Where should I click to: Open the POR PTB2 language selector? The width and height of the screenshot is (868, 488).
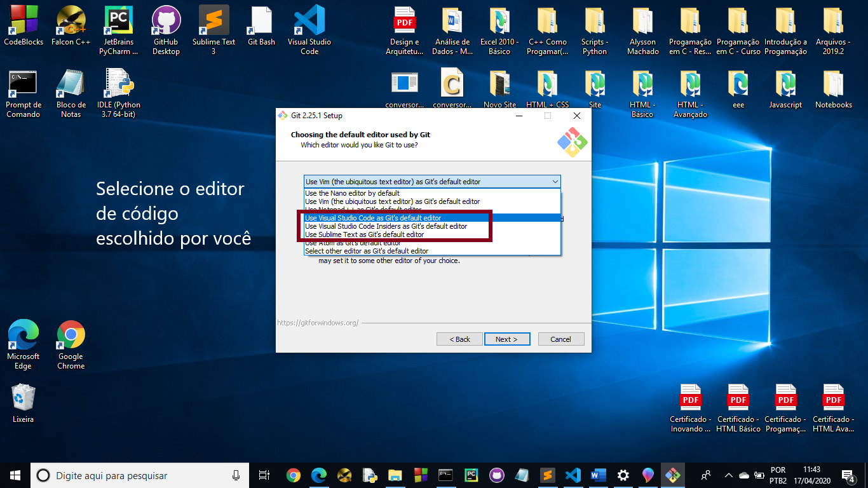pos(778,475)
